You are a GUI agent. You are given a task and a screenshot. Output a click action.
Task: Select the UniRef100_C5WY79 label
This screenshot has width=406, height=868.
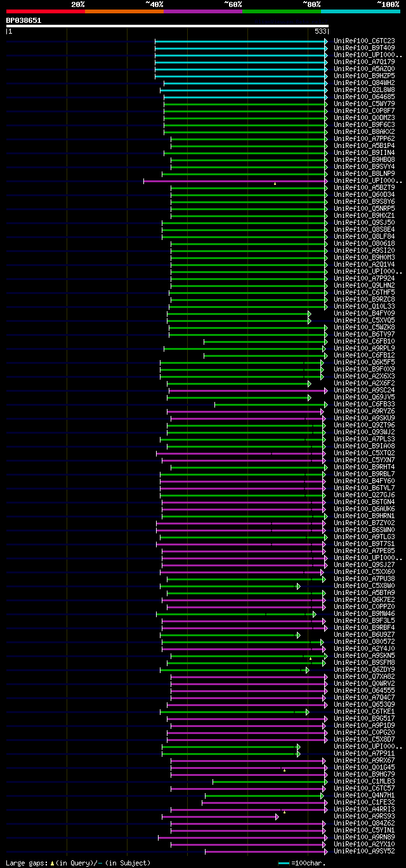[x=364, y=104]
